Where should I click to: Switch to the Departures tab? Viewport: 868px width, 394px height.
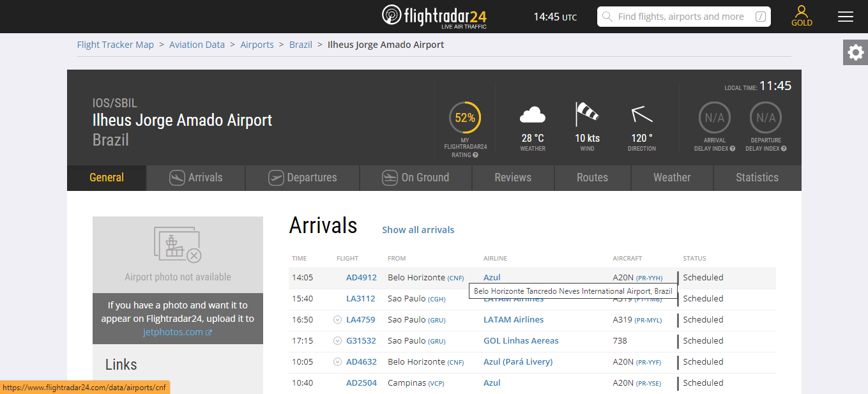pos(303,178)
